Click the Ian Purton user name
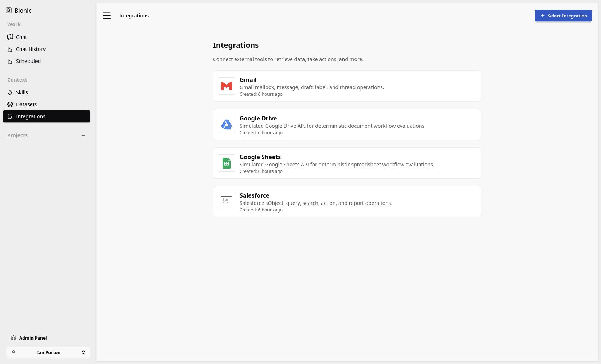This screenshot has width=601, height=364. 48,352
